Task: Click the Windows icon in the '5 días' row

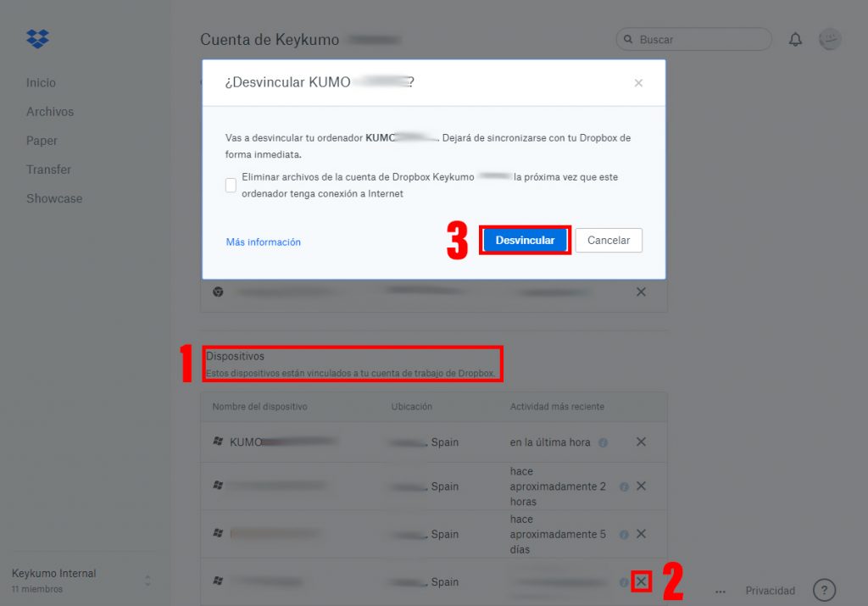Action: pos(218,533)
